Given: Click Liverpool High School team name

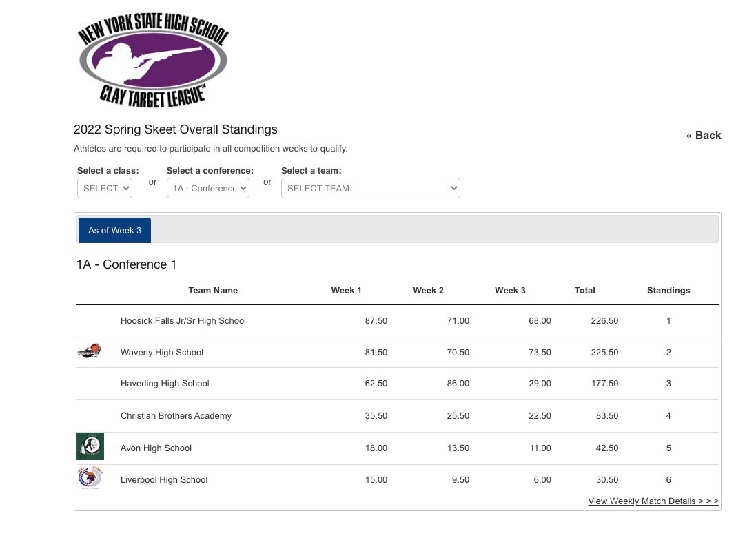Looking at the screenshot, I should pos(164,480).
